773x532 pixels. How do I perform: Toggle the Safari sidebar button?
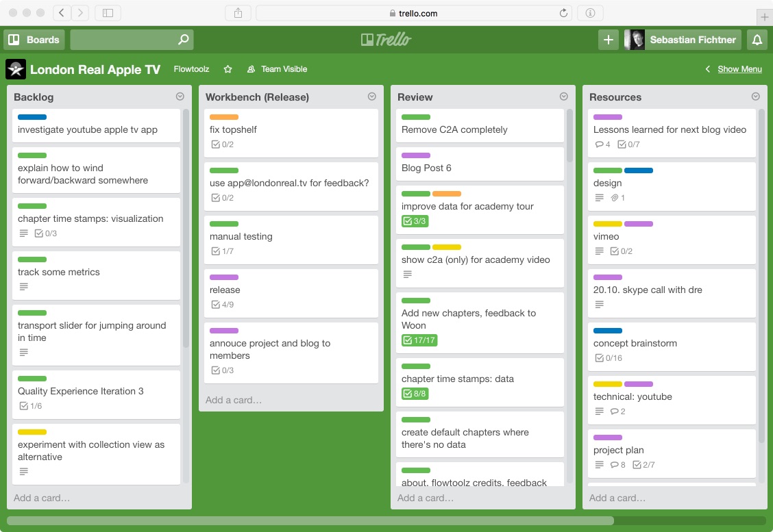pyautogui.click(x=108, y=13)
